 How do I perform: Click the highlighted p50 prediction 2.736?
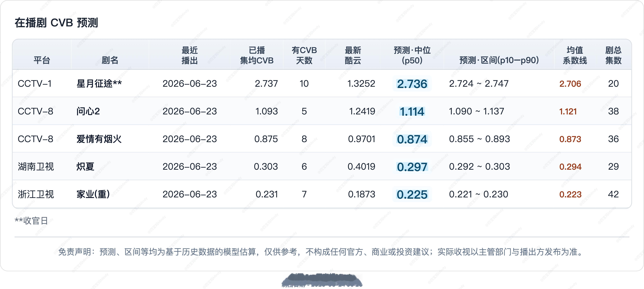click(x=412, y=84)
